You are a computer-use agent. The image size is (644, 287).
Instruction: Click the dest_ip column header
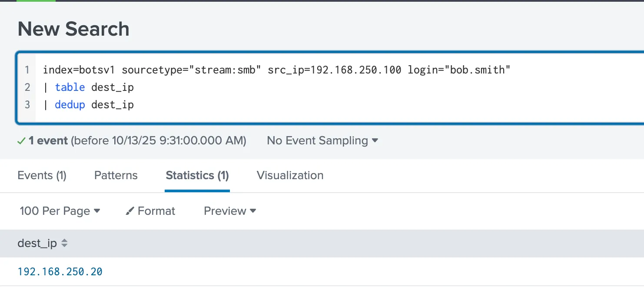pyautogui.click(x=37, y=244)
